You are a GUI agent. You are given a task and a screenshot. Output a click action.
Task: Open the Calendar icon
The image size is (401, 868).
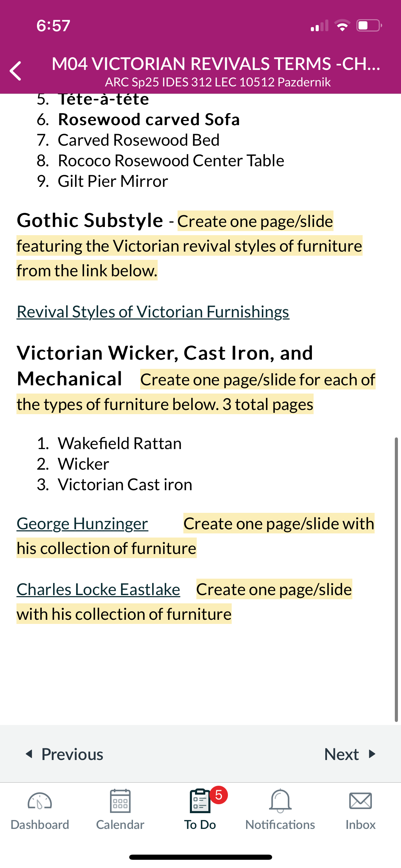(120, 801)
